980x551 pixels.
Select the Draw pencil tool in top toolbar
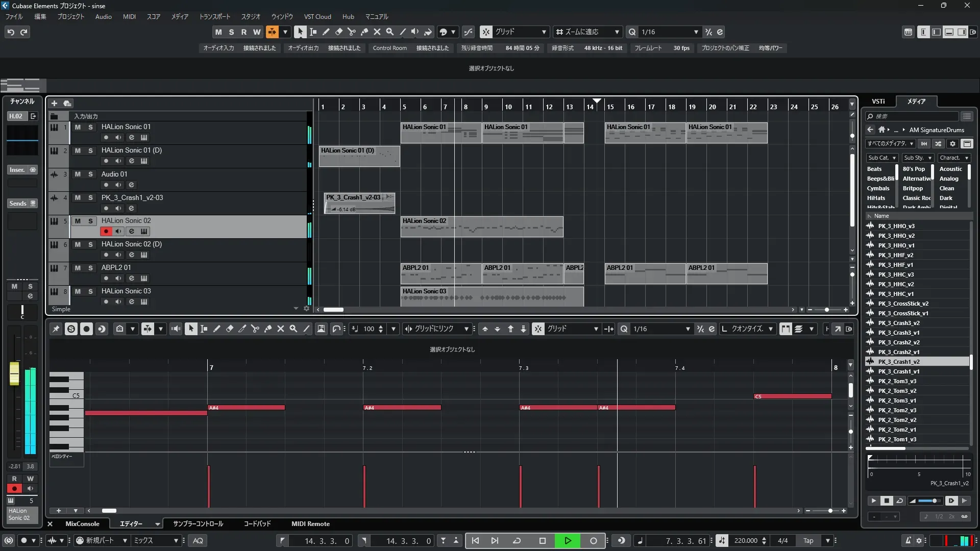(x=326, y=32)
